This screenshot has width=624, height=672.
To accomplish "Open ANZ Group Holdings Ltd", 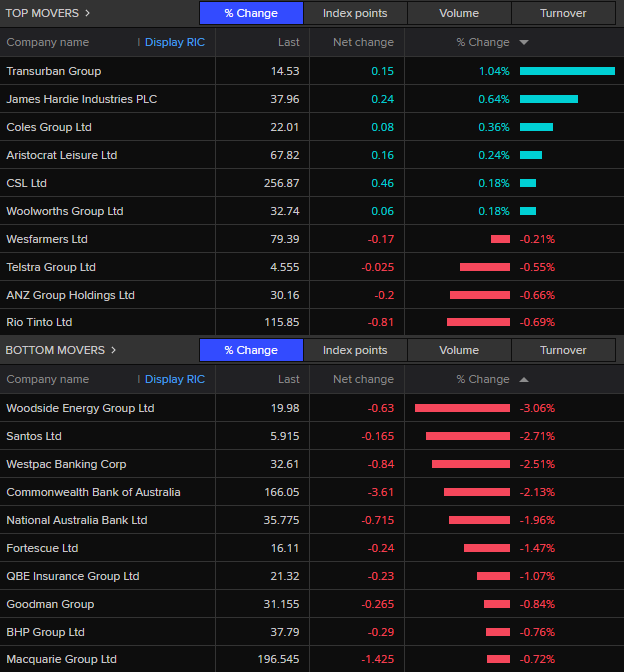I will coord(70,295).
